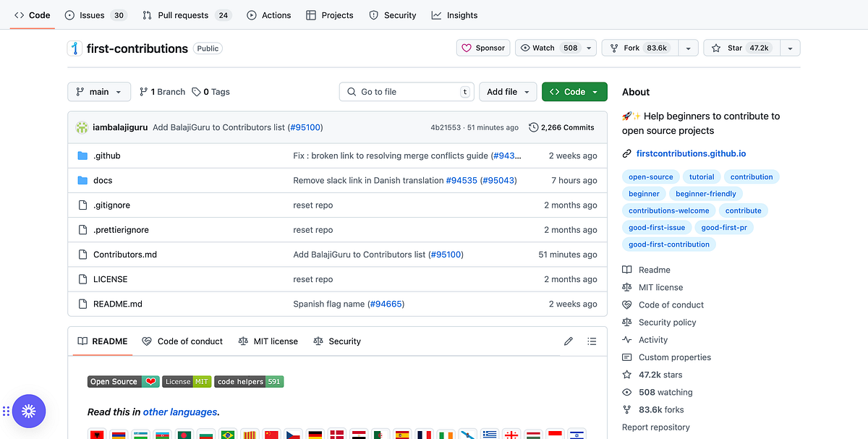Click the code helpers 591 badge
The height and width of the screenshot is (439, 868).
pyautogui.click(x=249, y=381)
